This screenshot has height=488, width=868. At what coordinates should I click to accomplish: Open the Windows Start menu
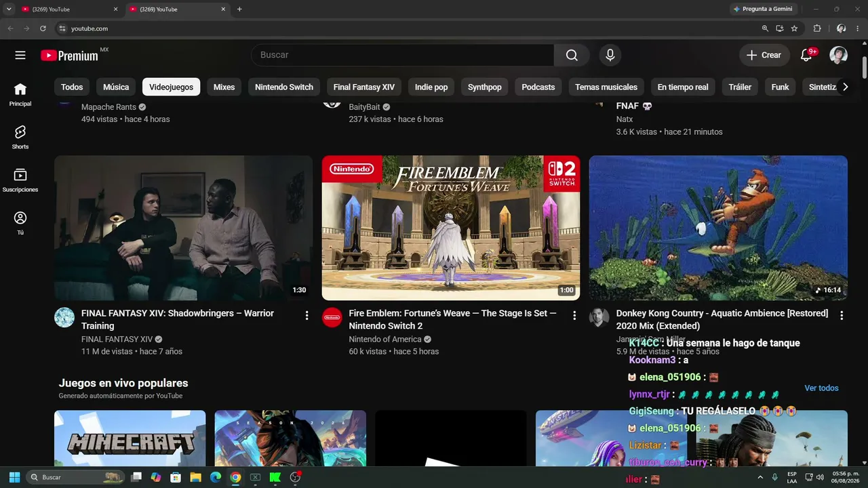14,477
